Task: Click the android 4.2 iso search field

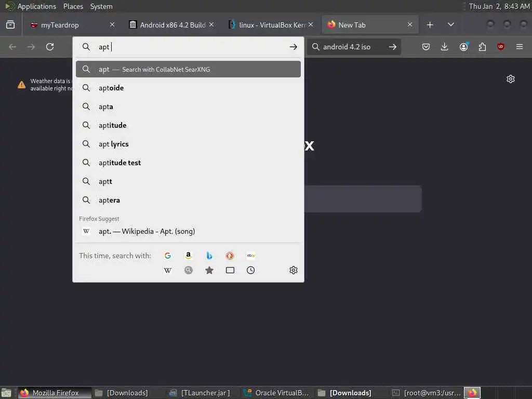Action: click(x=353, y=47)
